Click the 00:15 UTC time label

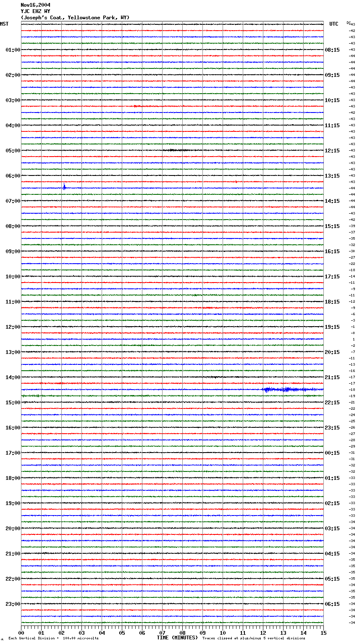pos(332,453)
